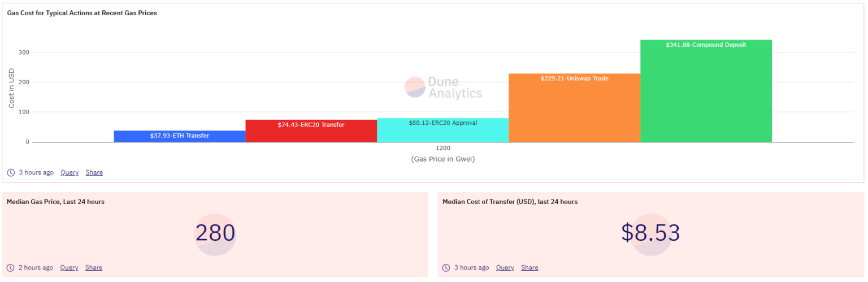Click the clock icon under the gas cost chart

coord(11,172)
